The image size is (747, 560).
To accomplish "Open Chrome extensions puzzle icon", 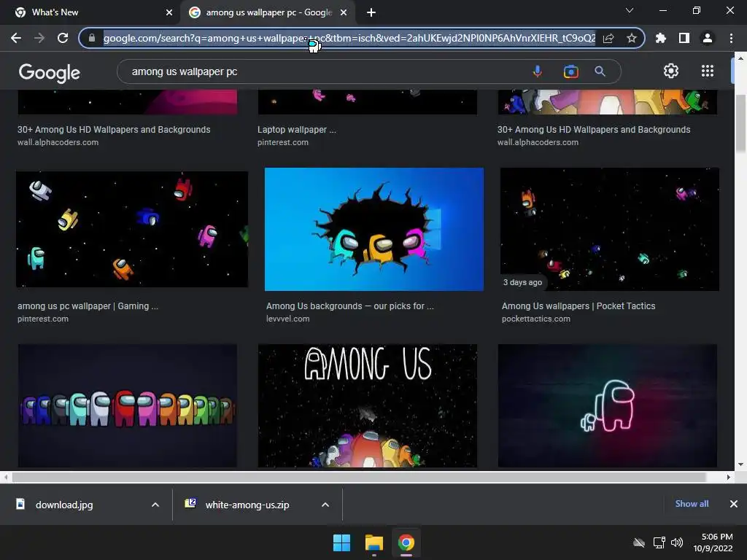I will [x=661, y=38].
